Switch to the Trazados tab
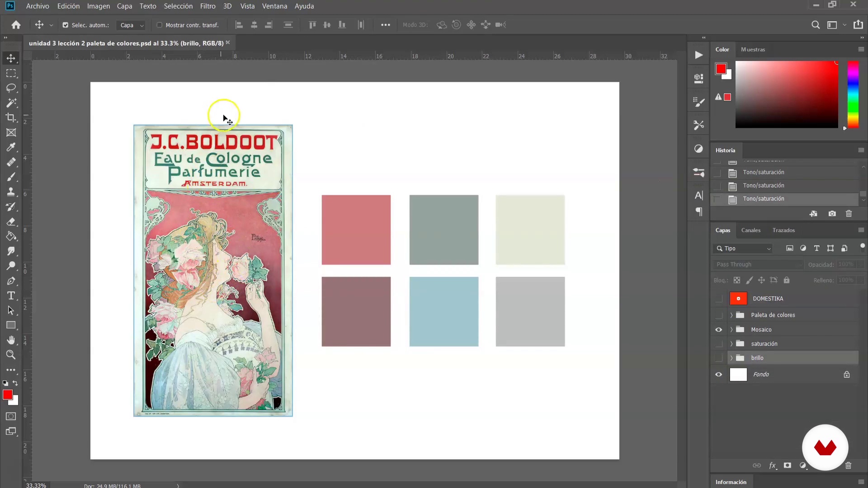868x488 pixels. pyautogui.click(x=783, y=230)
